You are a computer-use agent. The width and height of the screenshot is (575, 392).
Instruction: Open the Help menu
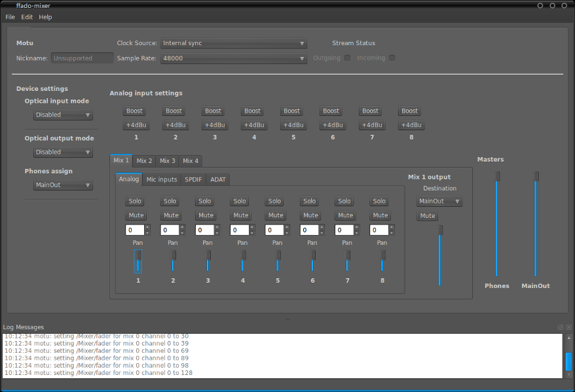pyautogui.click(x=45, y=17)
